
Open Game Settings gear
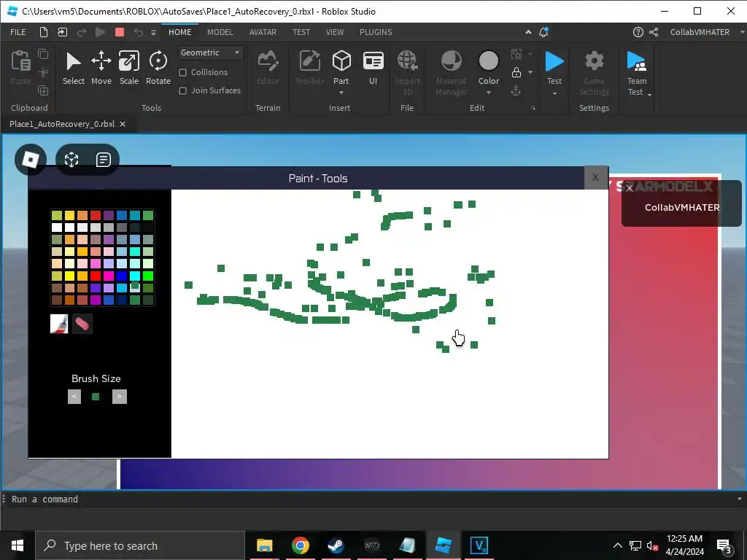coord(594,71)
